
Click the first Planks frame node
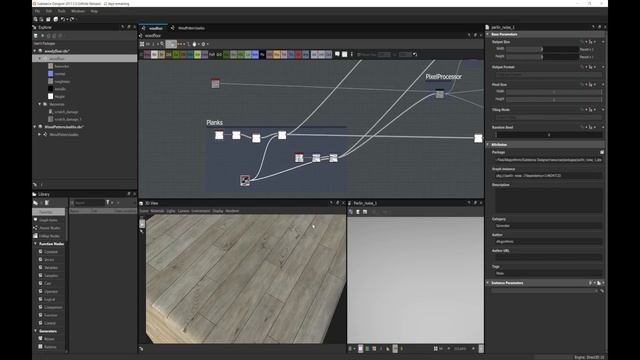point(219,135)
